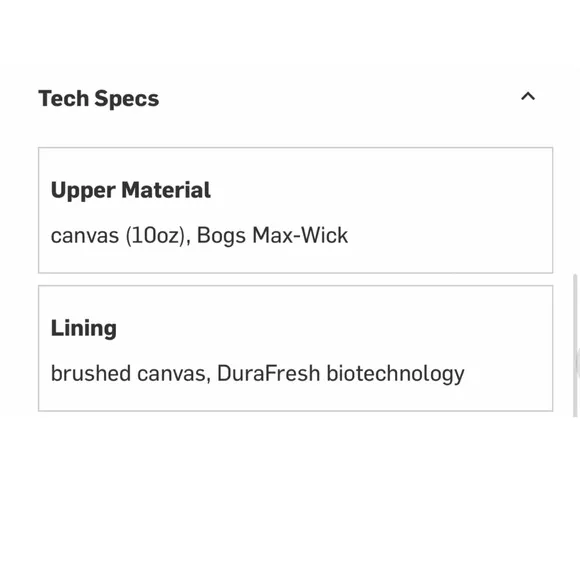
Task: Click the vertical scrollbar thumb on right edge
Action: pyautogui.click(x=576, y=345)
